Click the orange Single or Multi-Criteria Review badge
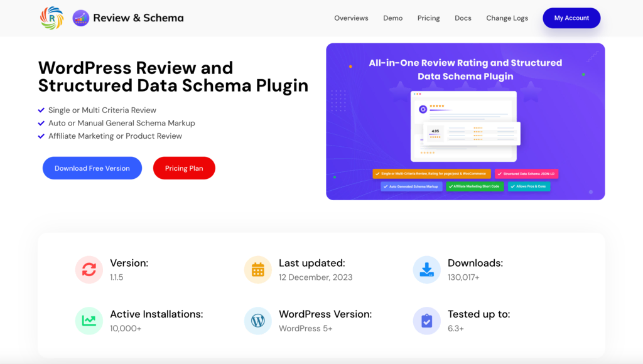The height and width of the screenshot is (364, 643). [431, 174]
